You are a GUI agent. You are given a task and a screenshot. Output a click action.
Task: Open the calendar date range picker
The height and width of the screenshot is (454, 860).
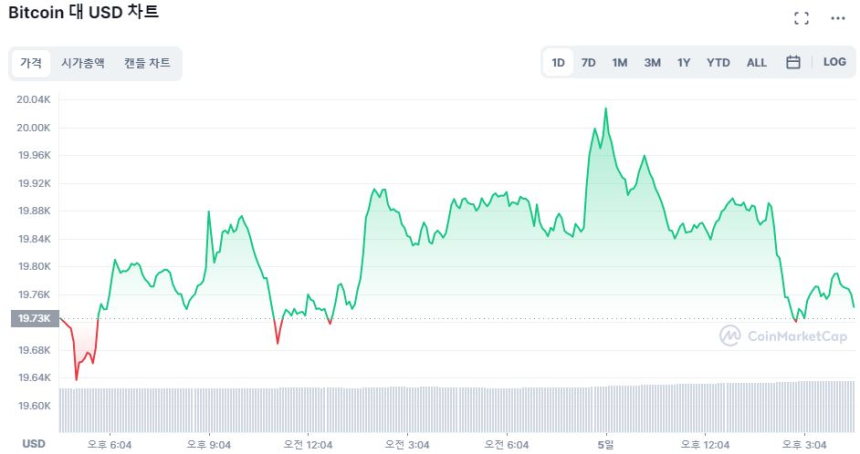pos(793,62)
